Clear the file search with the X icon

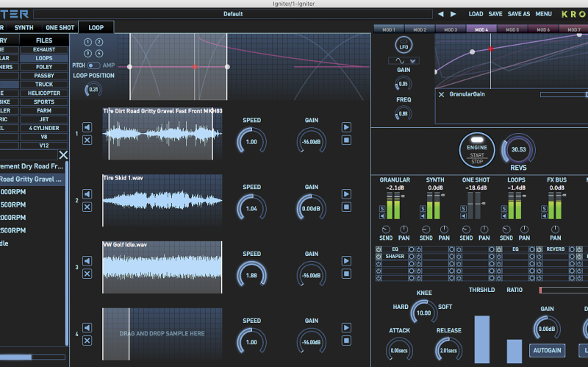63,154
